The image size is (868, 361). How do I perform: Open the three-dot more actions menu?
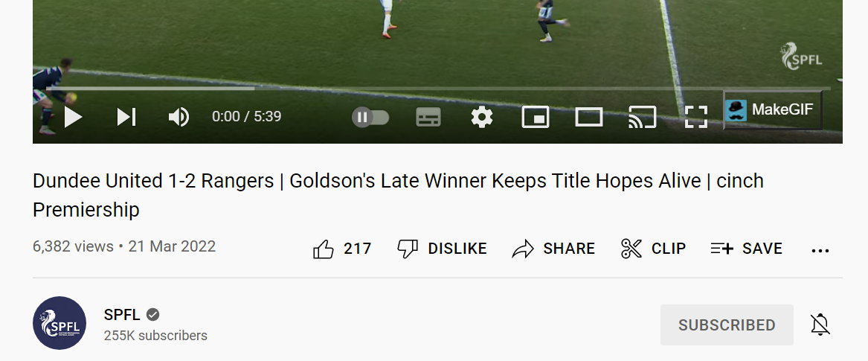(820, 250)
